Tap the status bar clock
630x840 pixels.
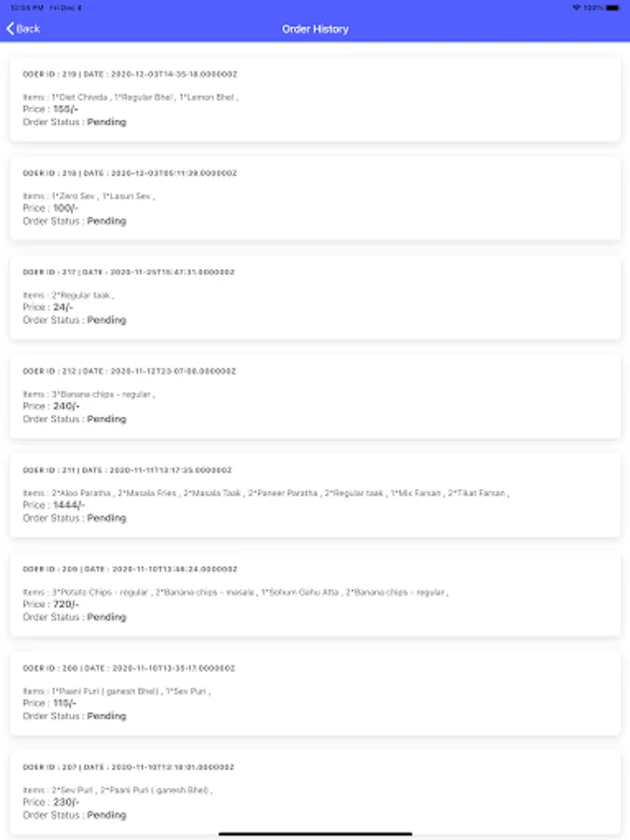point(27,7)
